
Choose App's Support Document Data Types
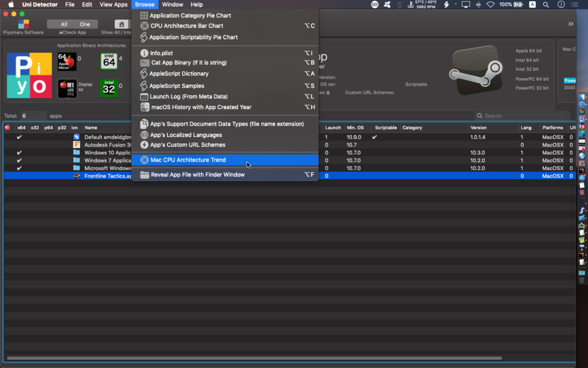225,124
